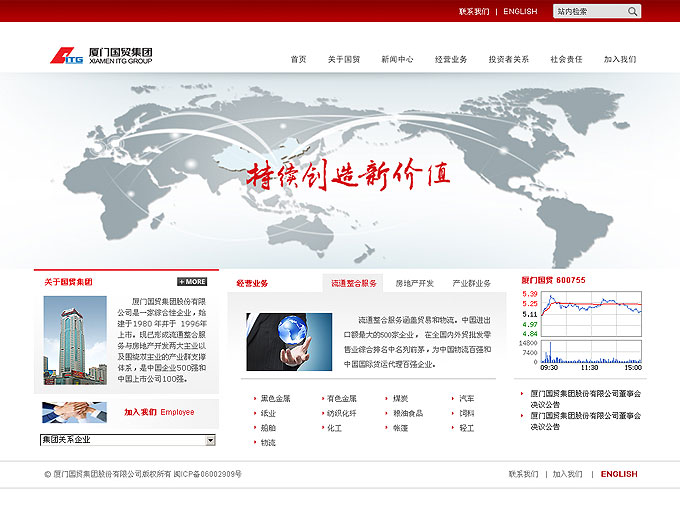Image resolution: width=680 pixels, height=508 pixels.
Task: Click the globe-in-hand business image
Action: coord(289,342)
